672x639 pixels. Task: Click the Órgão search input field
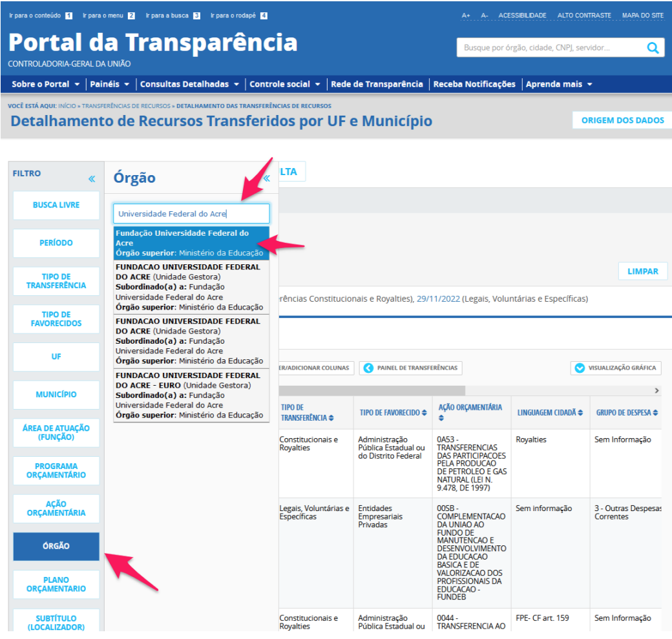(191, 214)
